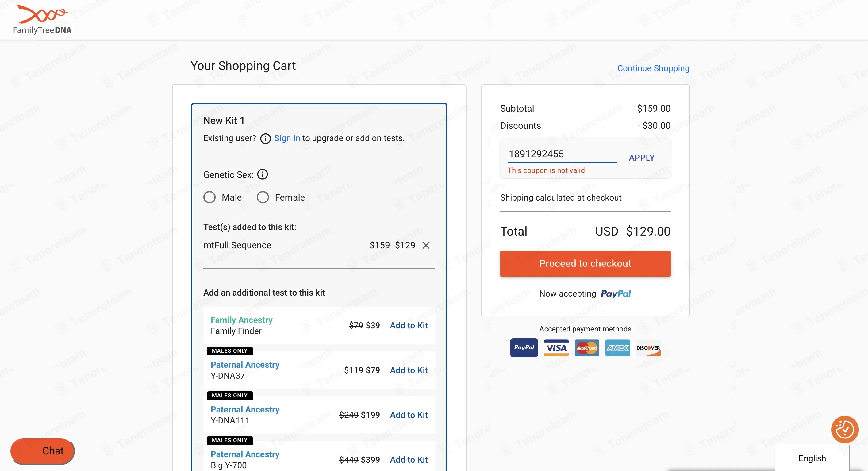
Task: Open the orange cookie preferences icon
Action: click(x=844, y=430)
